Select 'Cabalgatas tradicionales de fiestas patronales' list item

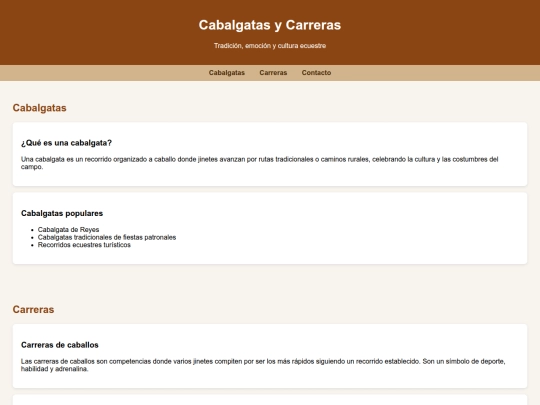coord(107,237)
